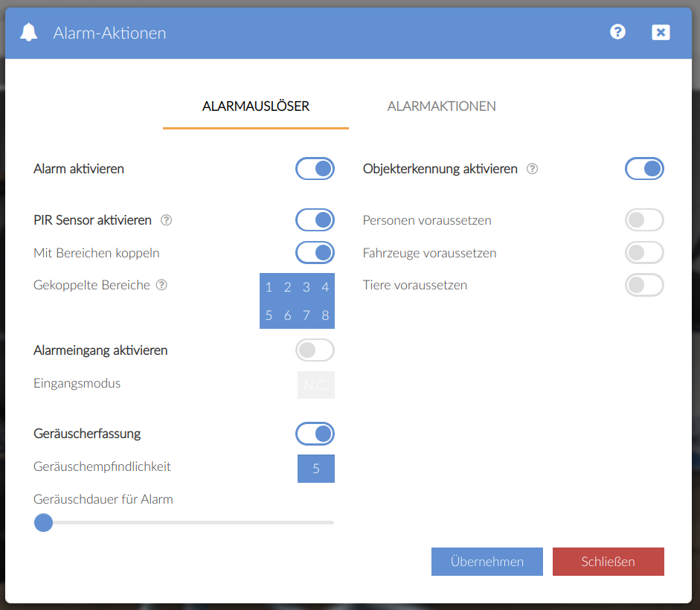Open help icon beside Gekoppelte Bereiche

point(161,285)
